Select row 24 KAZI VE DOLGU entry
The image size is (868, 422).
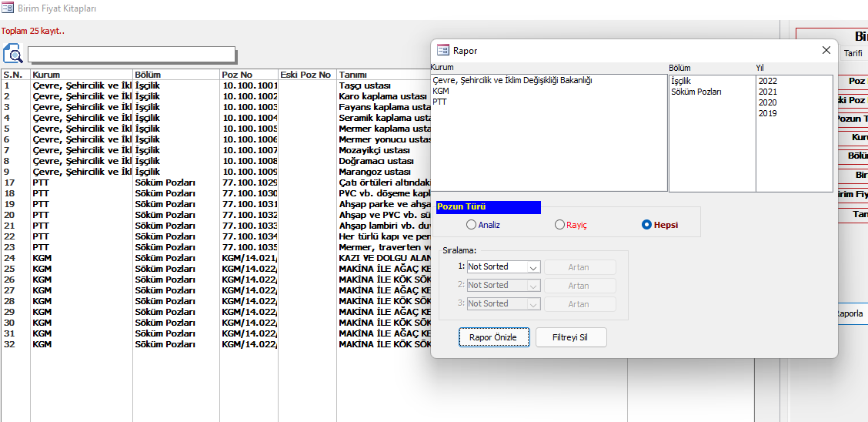point(216,258)
